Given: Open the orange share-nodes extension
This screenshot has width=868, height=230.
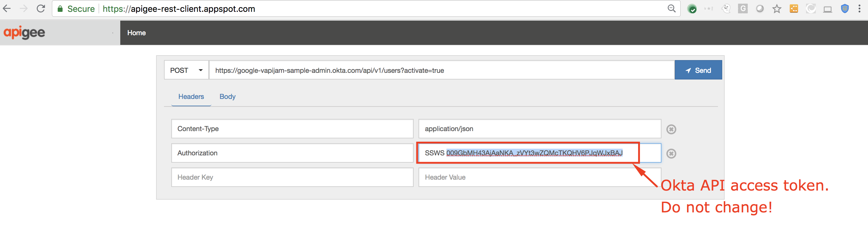Looking at the screenshot, I should pos(794,9).
